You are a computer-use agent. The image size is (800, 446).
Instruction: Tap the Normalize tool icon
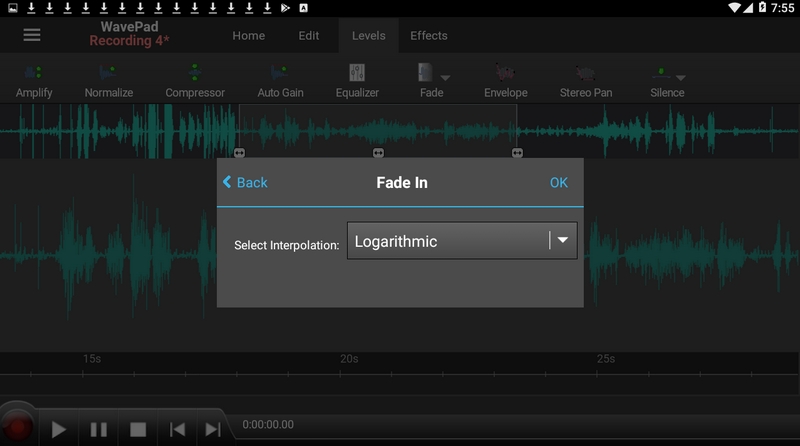click(x=109, y=74)
